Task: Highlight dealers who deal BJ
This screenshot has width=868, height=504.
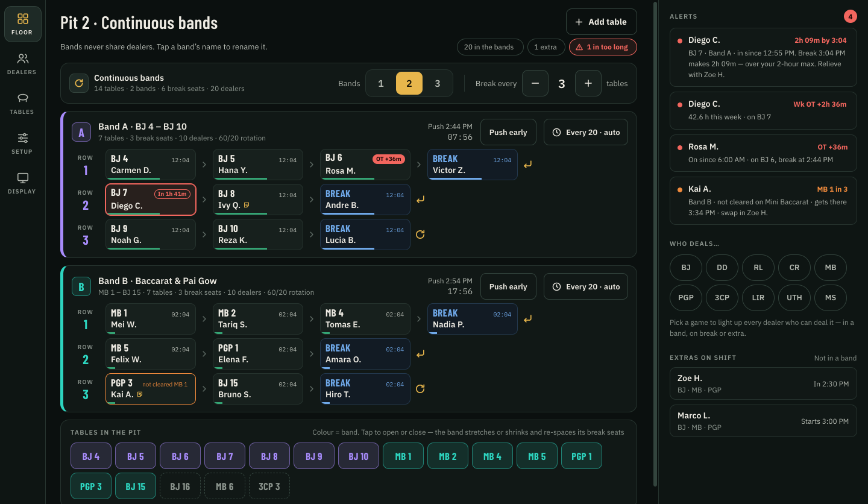Action: (686, 267)
